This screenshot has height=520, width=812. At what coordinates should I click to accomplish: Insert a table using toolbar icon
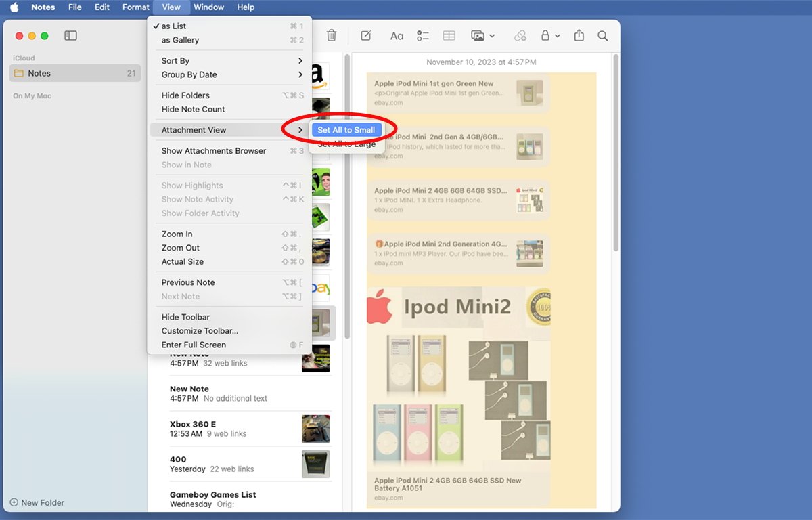[449, 36]
